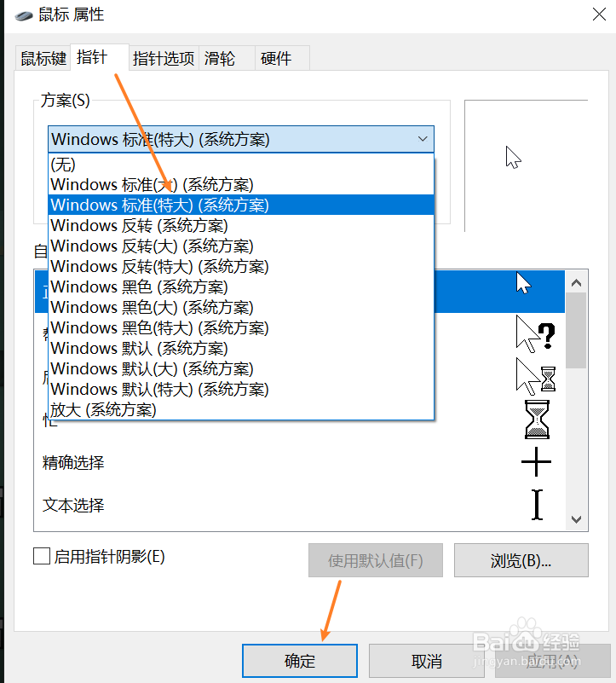Screen dimensions: 616x683
Task: Choose the 放大 (系统方案) option
Action: [241, 409]
